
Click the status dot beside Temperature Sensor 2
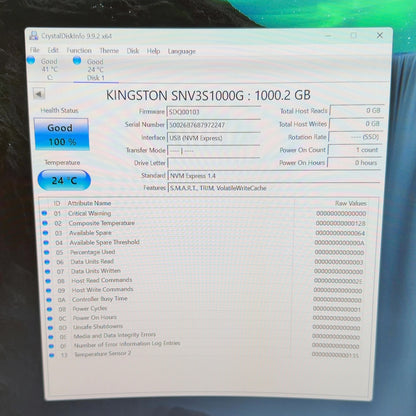(x=52, y=355)
